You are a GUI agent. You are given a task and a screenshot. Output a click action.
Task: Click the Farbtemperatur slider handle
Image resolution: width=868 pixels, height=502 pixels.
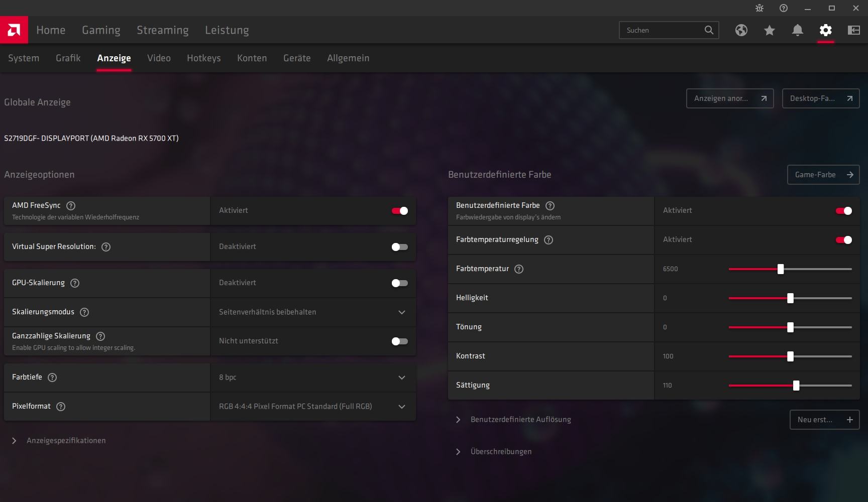tap(781, 269)
